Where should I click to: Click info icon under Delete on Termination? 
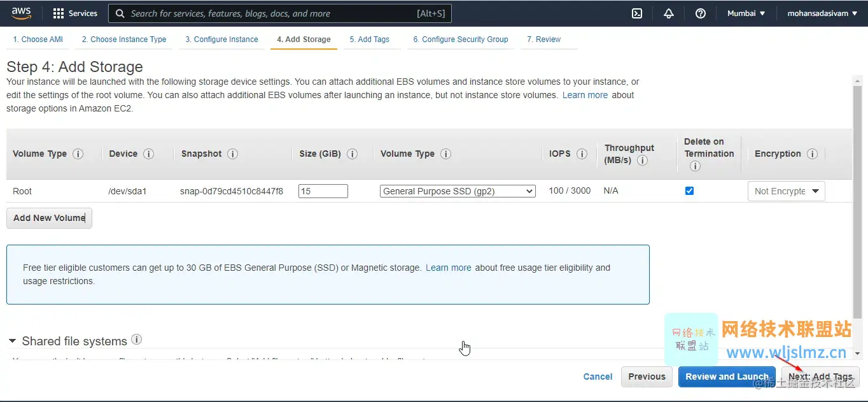coord(695,166)
